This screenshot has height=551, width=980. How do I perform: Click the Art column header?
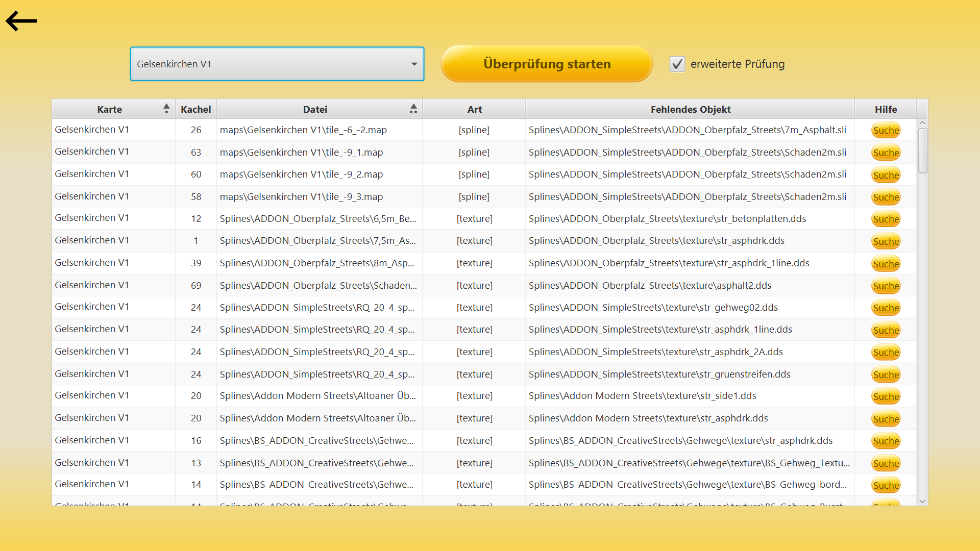474,109
